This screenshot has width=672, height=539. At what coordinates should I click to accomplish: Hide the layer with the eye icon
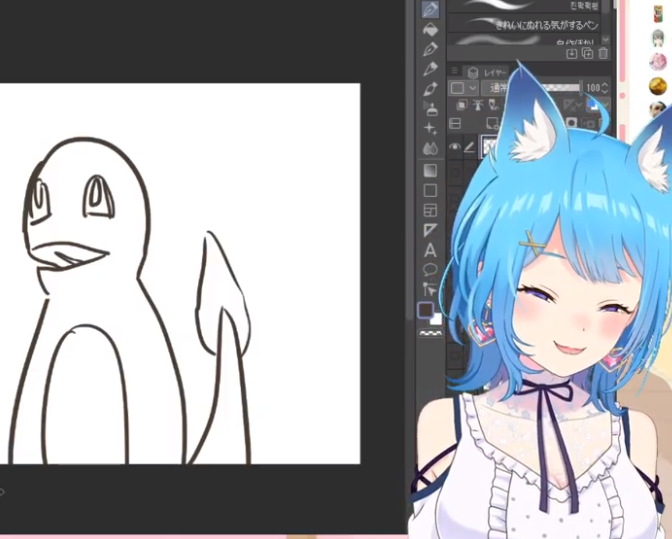[455, 147]
